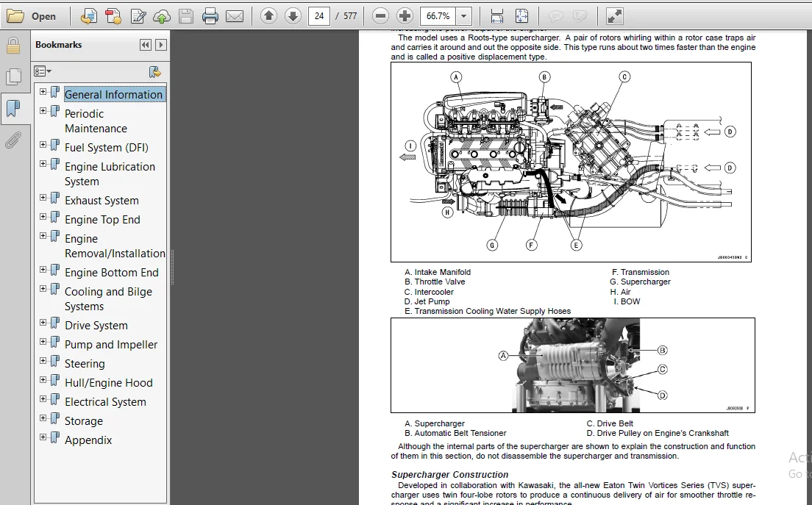Image resolution: width=812 pixels, height=505 pixels.
Task: Click the highlight text icon
Action: click(580, 17)
